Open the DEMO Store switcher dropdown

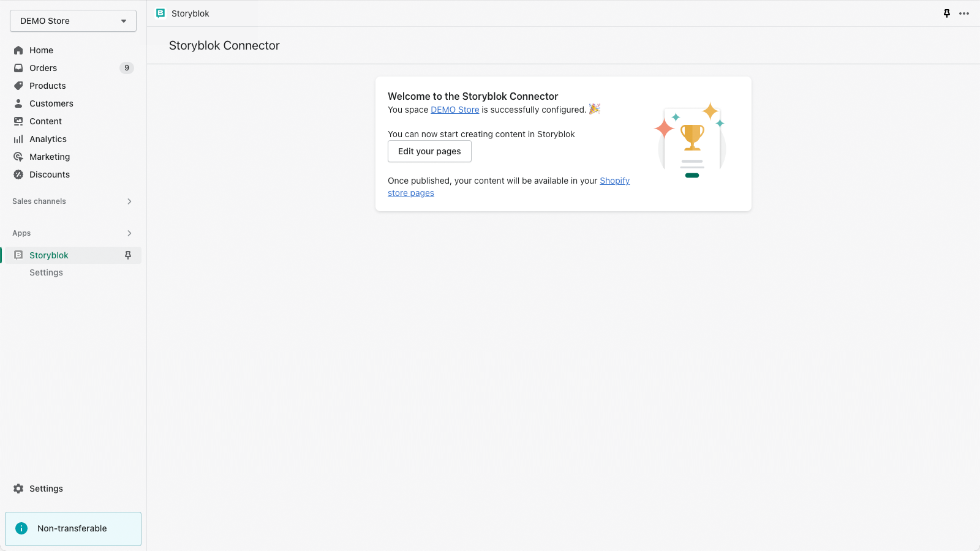pyautogui.click(x=73, y=21)
